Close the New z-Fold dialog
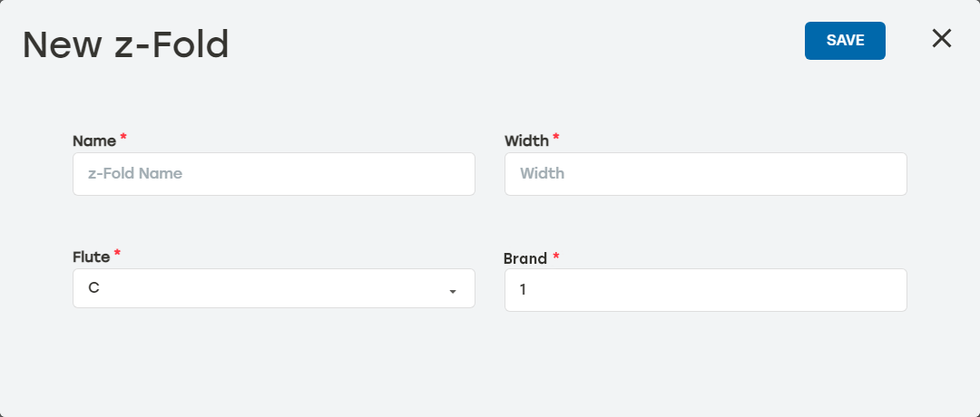The height and width of the screenshot is (417, 980). click(x=942, y=38)
